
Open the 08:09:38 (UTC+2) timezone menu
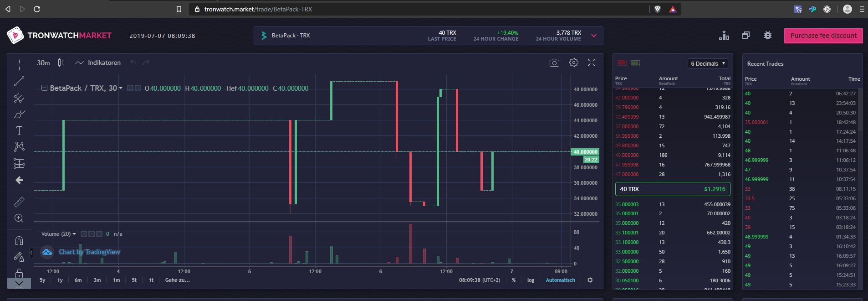click(x=480, y=280)
